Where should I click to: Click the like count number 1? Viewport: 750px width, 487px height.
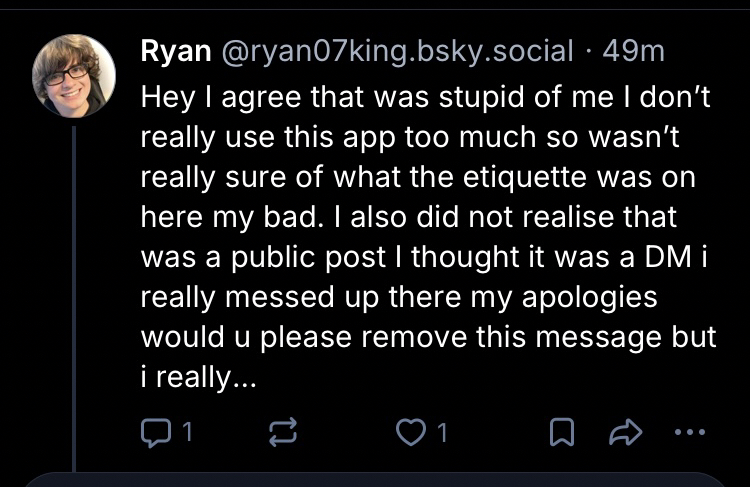tap(442, 433)
